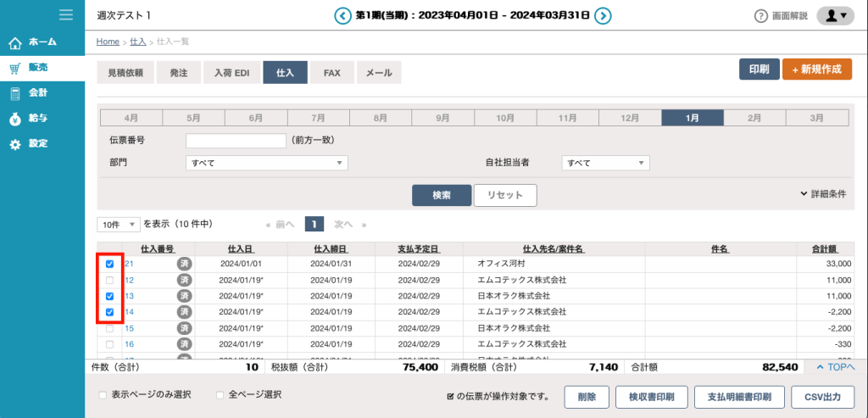Screen dimensions: 868x418
Task: Switch to the 見積依頼 tab
Action: (125, 73)
